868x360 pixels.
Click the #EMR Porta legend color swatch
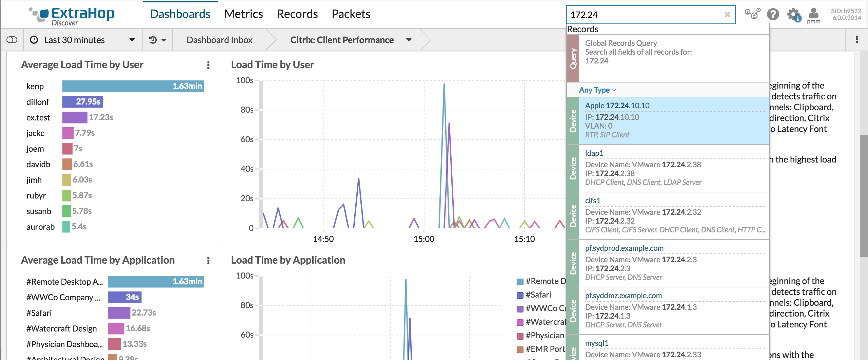(x=520, y=349)
